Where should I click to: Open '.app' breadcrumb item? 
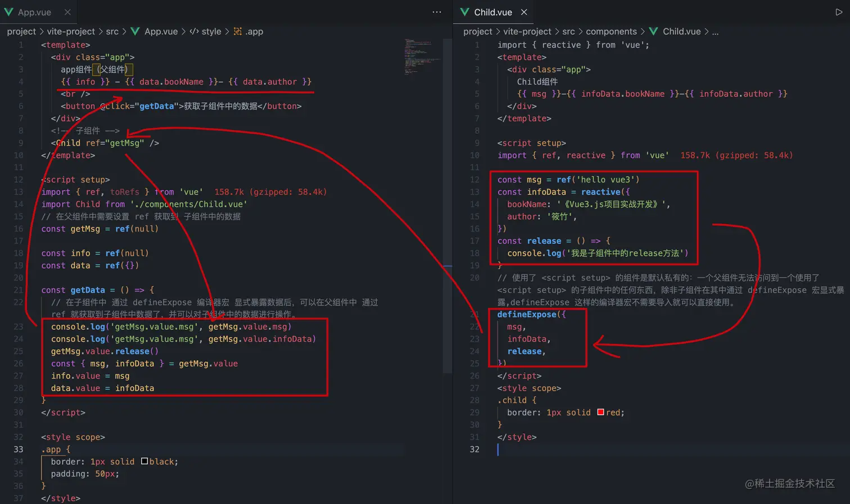click(x=254, y=31)
